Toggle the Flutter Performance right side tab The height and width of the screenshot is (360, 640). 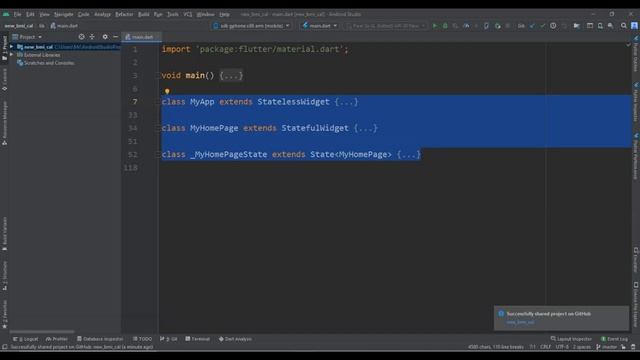coord(636,156)
